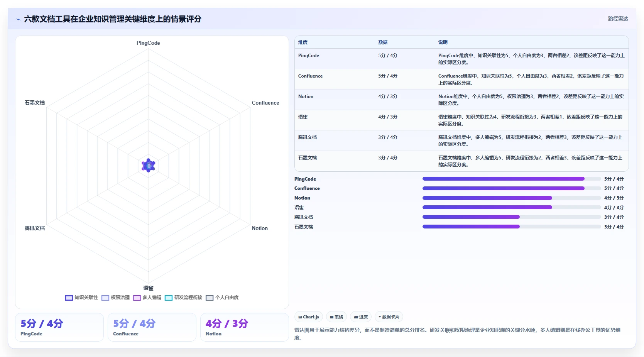This screenshot has width=644, height=357.
Task: Click the 说明 column header
Action: pyautogui.click(x=443, y=42)
